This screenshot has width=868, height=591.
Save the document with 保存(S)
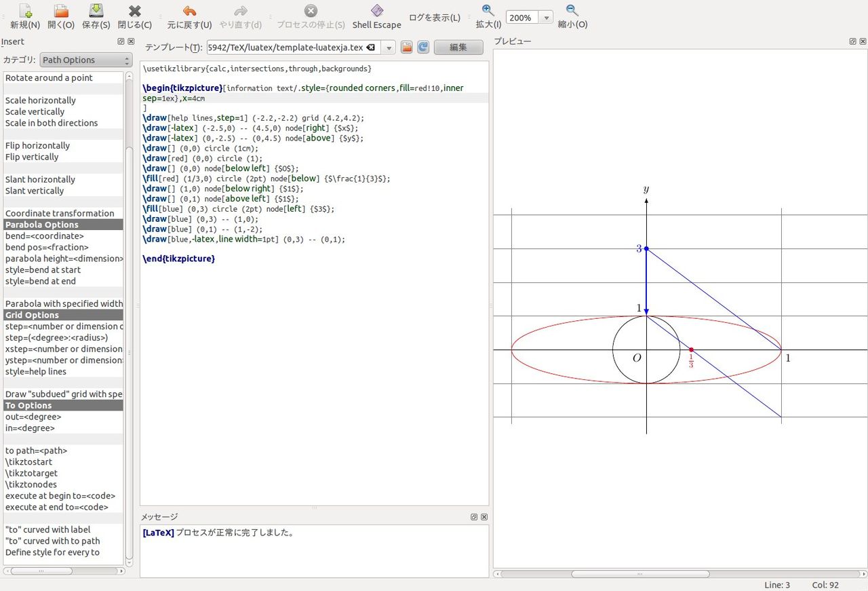(96, 17)
